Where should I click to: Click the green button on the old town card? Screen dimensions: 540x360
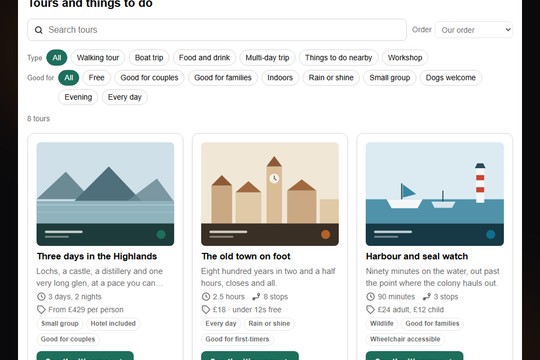(x=250, y=356)
